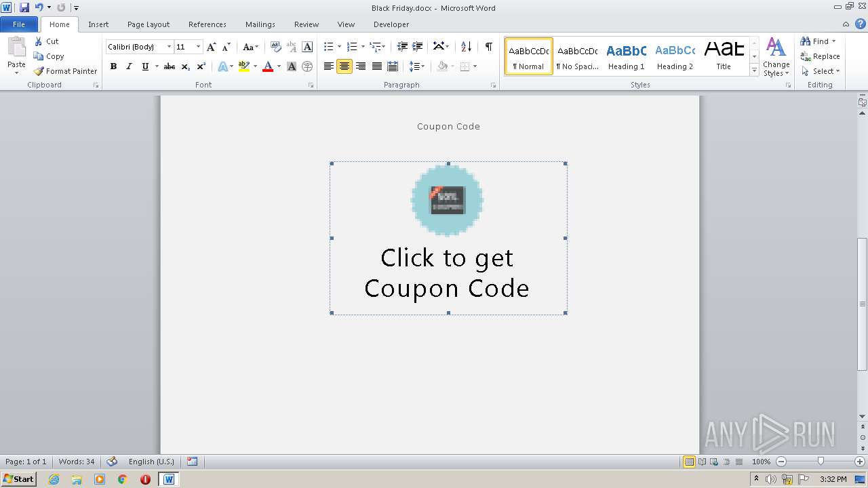Screen dimensions: 868x488
Task: Increase paragraph indent
Action: click(x=418, y=47)
